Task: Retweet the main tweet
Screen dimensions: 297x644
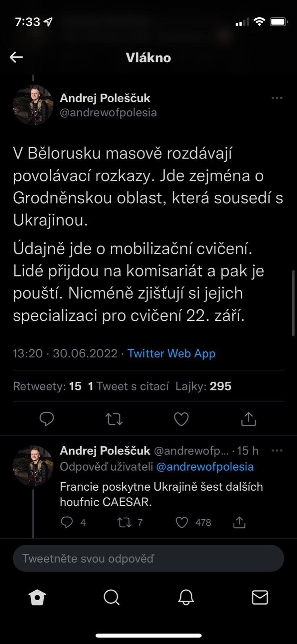Action: (x=114, y=419)
